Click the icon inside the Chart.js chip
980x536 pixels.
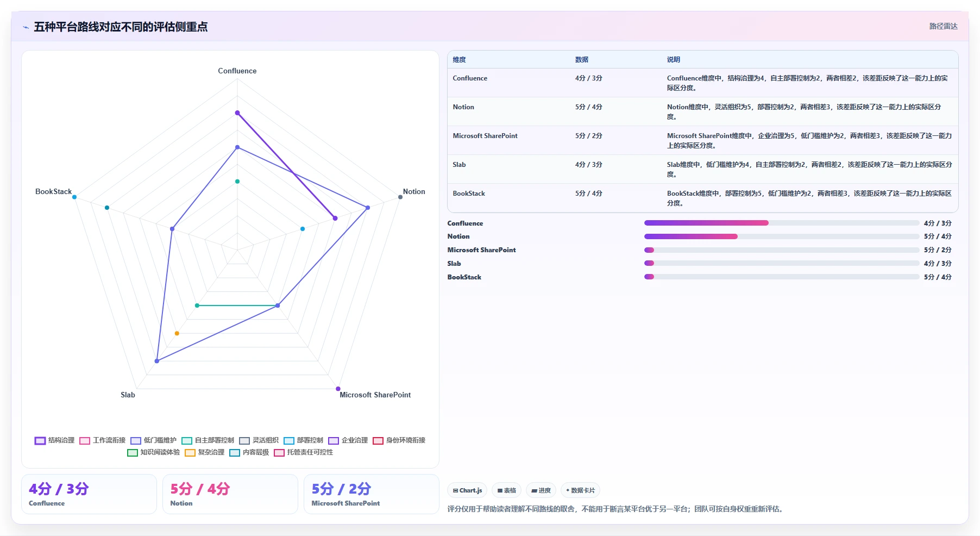point(455,490)
